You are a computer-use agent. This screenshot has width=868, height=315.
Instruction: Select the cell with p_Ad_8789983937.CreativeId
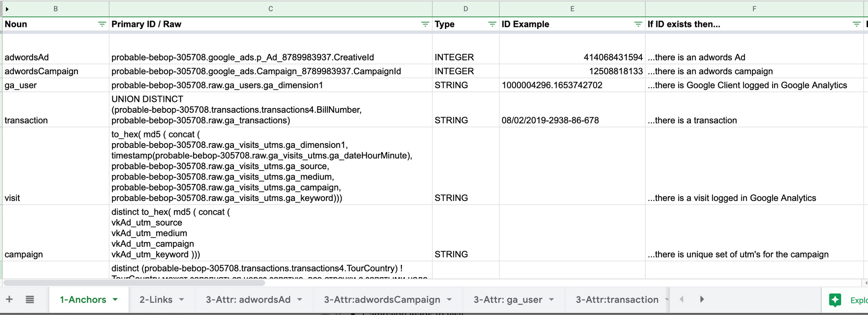point(270,49)
